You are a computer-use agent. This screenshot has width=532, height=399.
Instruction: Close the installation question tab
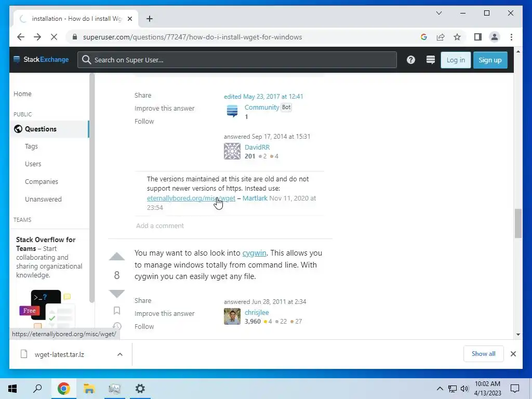click(x=129, y=19)
